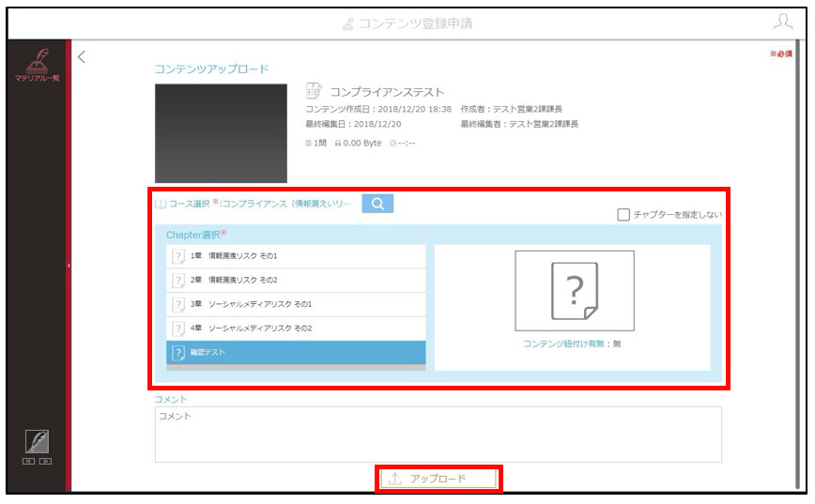The height and width of the screenshot is (504, 815).
Task: Click the user profile icon
Action: pos(783,22)
